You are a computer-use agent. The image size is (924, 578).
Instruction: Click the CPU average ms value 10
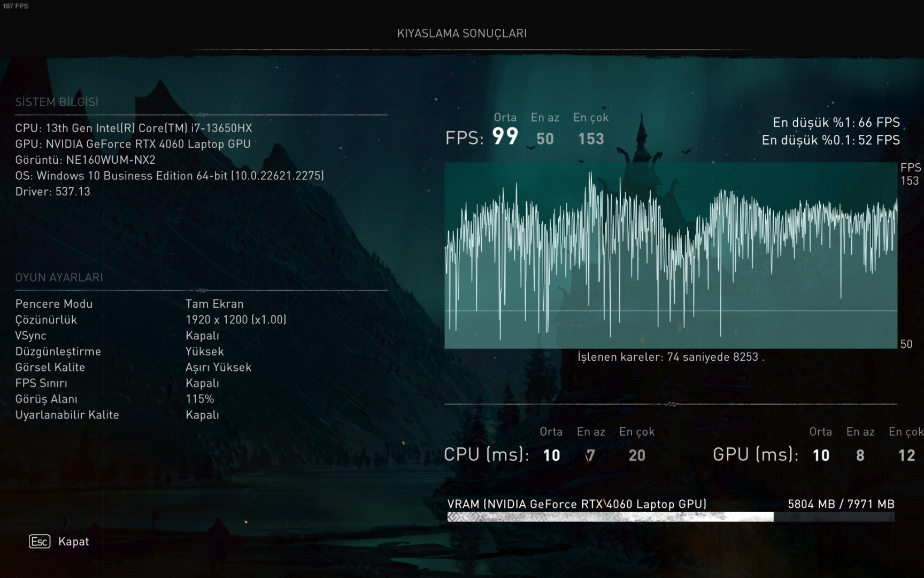pos(551,455)
